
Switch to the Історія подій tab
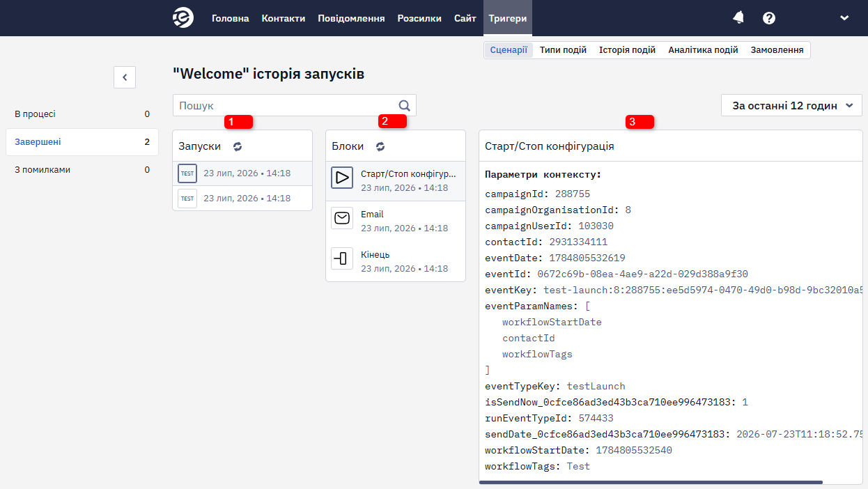click(627, 50)
